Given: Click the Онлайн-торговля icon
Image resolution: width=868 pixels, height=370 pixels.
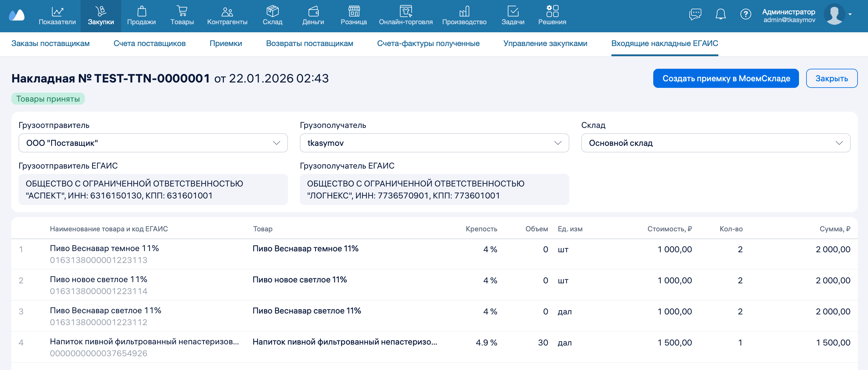Looking at the screenshot, I should (x=406, y=11).
